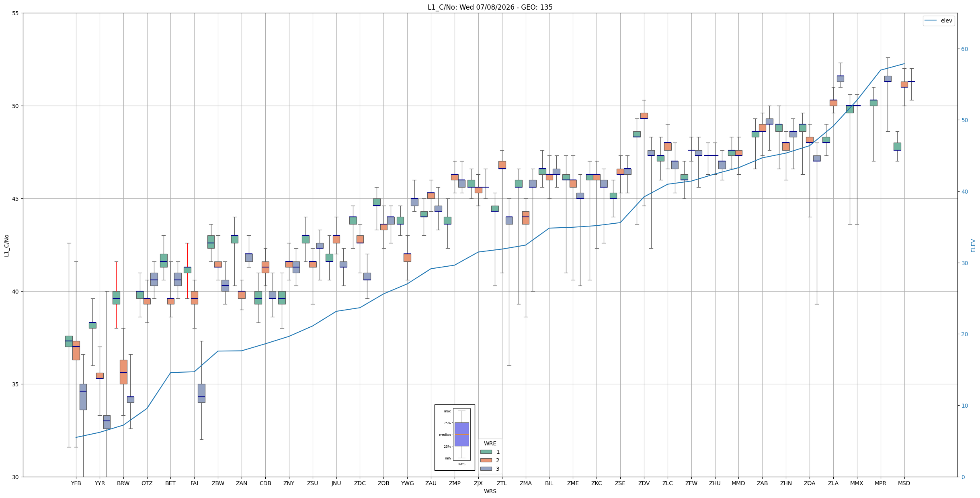Screen dimensions: 980x498
Task: Click the MSD tick label
Action: tap(904, 483)
